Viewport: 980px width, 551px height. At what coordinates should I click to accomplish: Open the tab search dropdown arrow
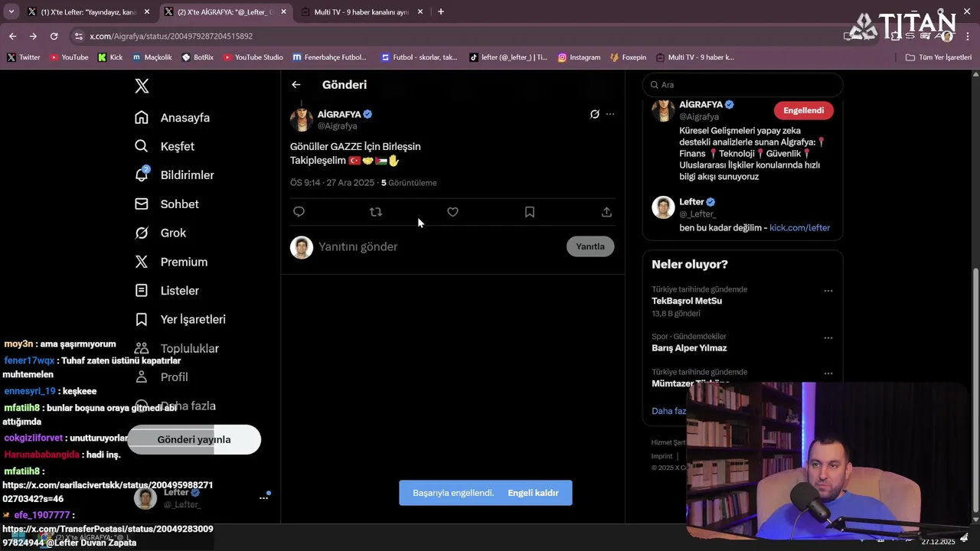(x=11, y=12)
